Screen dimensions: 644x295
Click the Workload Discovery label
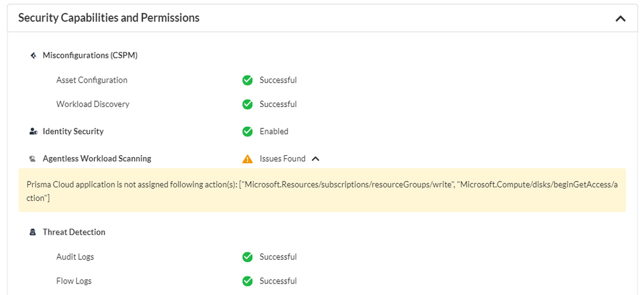coord(93,104)
